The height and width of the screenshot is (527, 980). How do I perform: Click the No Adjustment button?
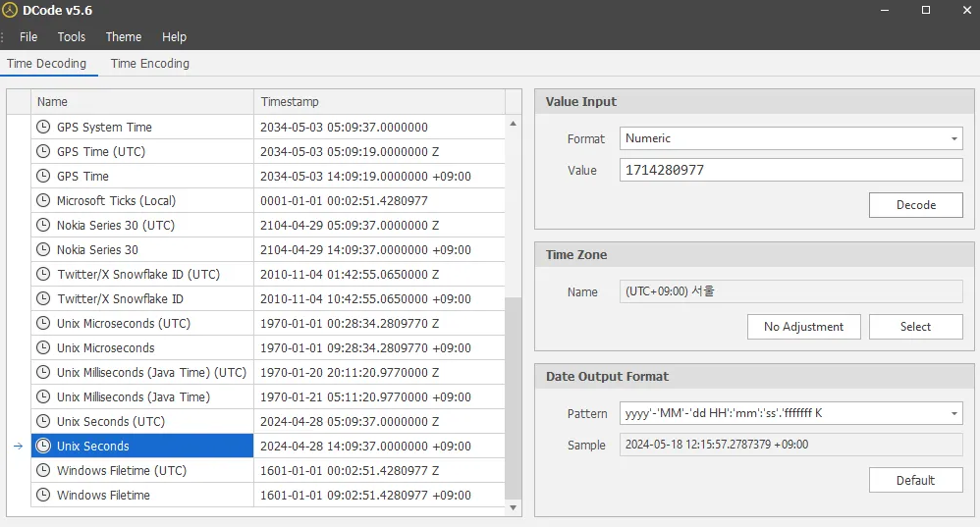(804, 327)
